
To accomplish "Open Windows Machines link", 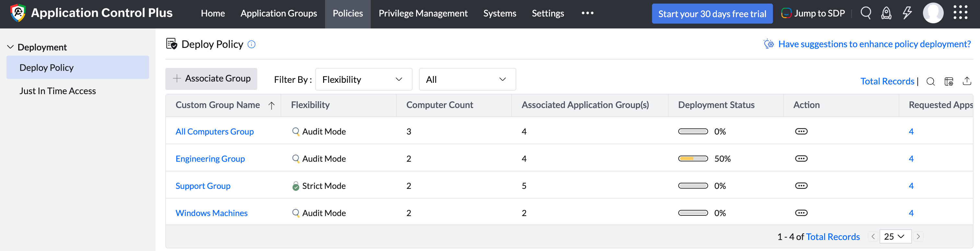I will 212,213.
